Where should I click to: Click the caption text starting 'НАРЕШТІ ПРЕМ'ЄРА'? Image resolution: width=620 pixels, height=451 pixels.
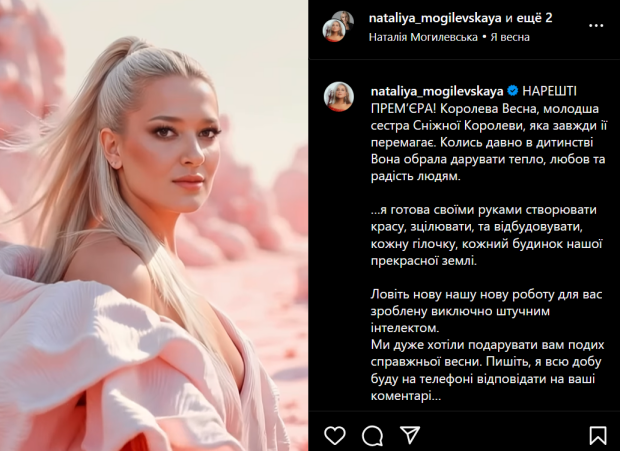488,133
